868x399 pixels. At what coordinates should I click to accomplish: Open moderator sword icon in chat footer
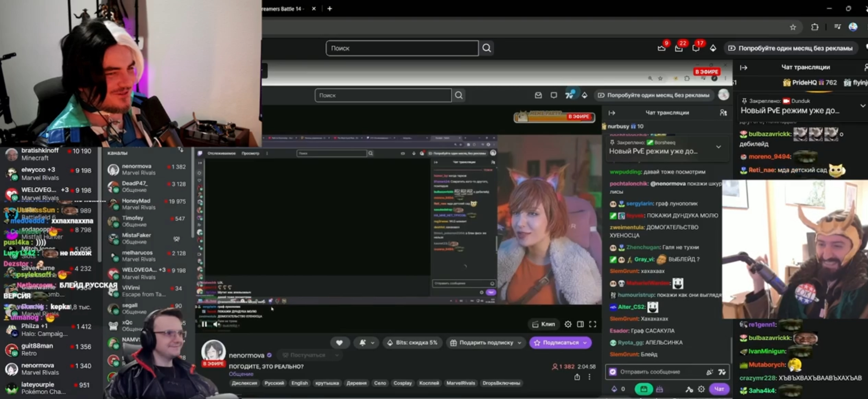689,389
